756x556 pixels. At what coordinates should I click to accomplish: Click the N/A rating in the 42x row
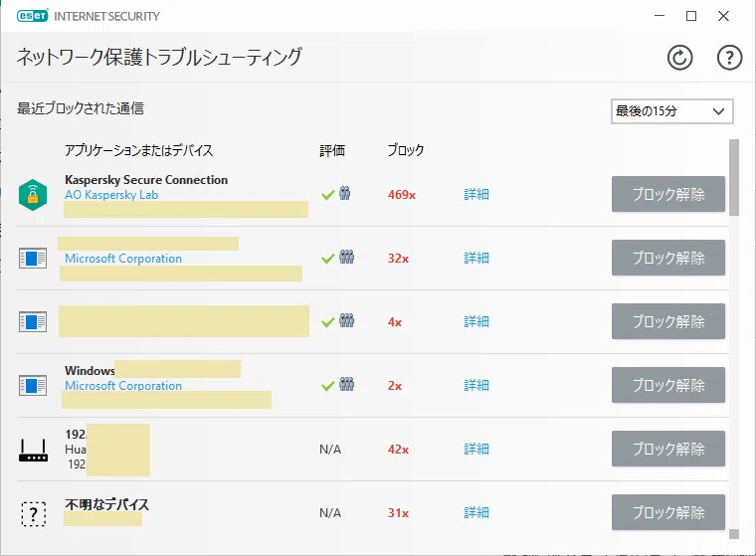coord(330,450)
